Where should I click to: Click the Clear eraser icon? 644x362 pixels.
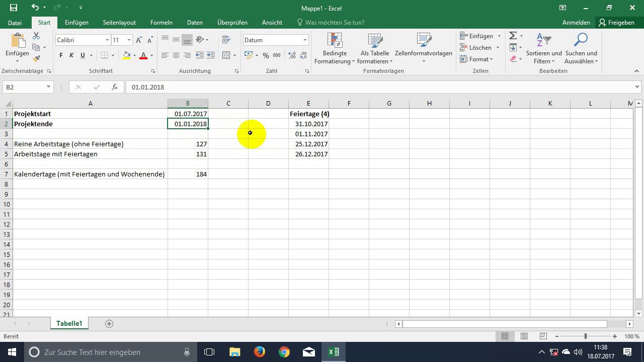tap(513, 59)
